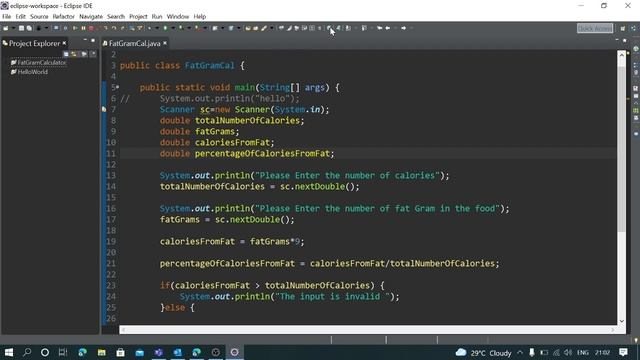Click the ENG language indicator
This screenshot has width=640, height=360.
pyautogui.click(x=583, y=353)
